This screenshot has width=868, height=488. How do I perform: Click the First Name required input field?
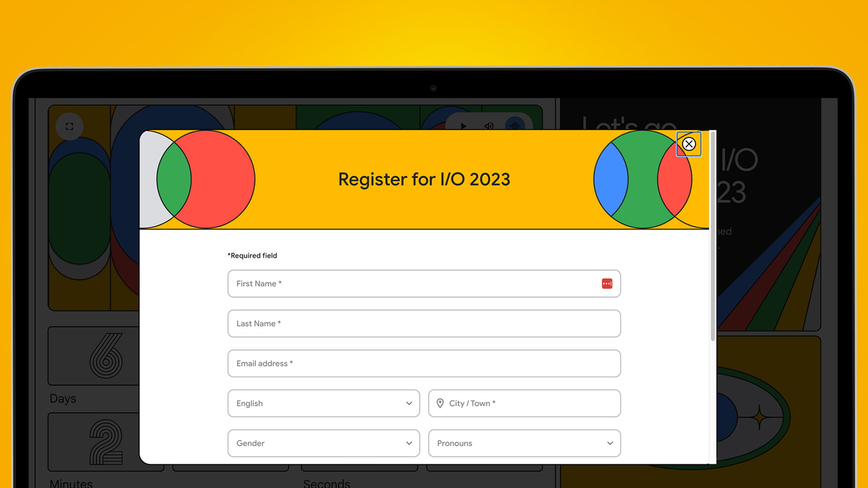point(423,283)
